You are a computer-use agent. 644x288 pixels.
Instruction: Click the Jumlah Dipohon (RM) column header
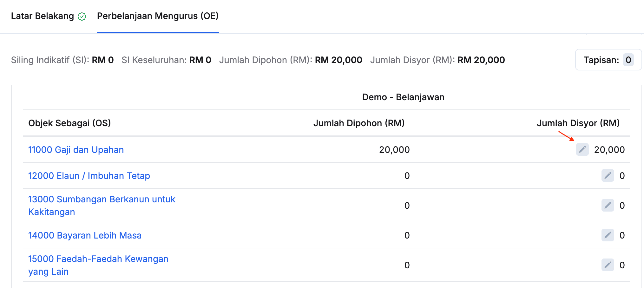coord(359,123)
